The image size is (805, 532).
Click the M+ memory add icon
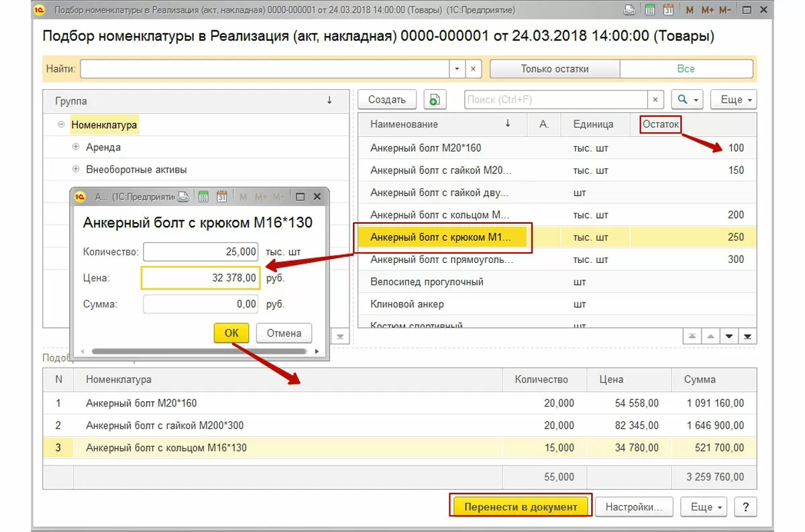pos(708,10)
